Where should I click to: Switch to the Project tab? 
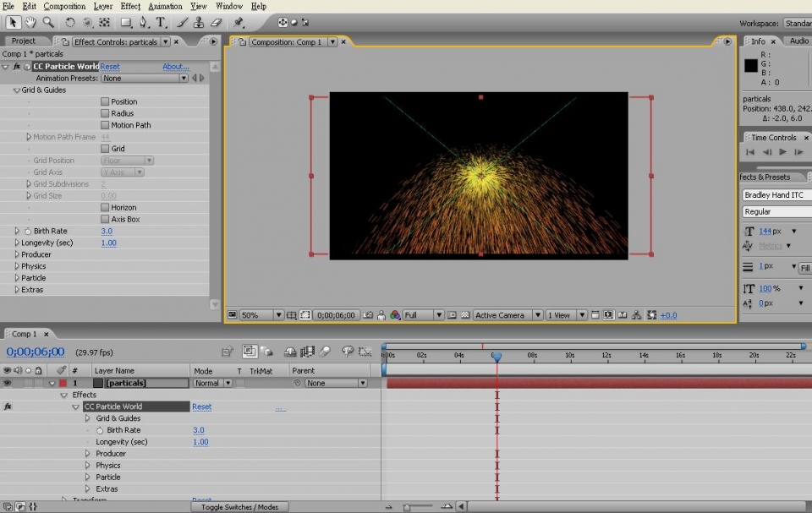point(24,41)
